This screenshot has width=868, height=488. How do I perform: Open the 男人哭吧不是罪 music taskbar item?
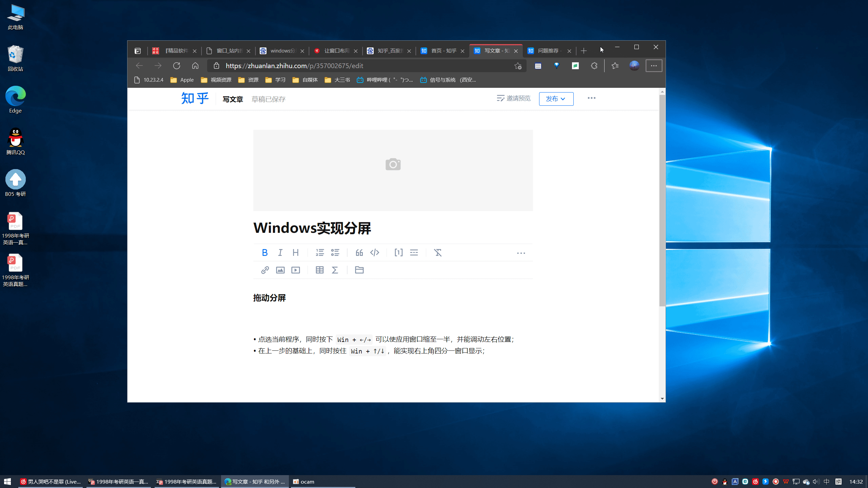[51, 482]
